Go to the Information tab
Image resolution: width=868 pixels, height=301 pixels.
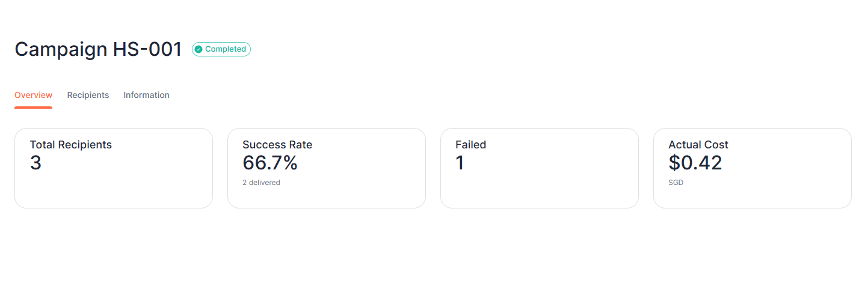click(146, 95)
